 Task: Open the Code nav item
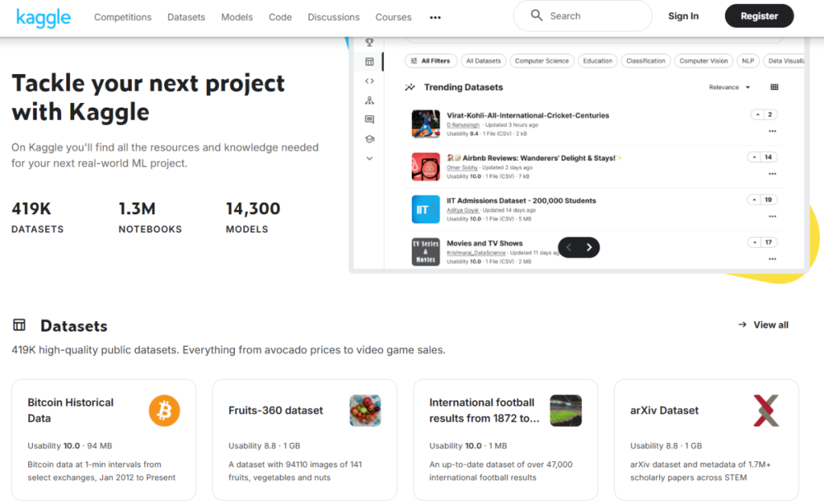pos(280,17)
